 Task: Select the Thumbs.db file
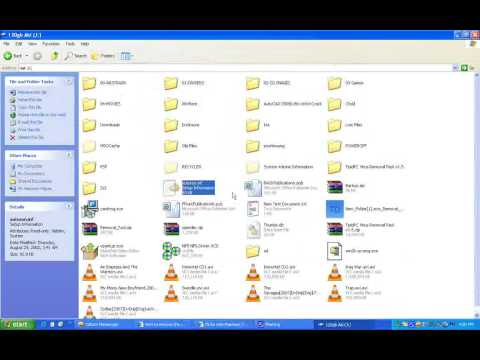point(266,230)
